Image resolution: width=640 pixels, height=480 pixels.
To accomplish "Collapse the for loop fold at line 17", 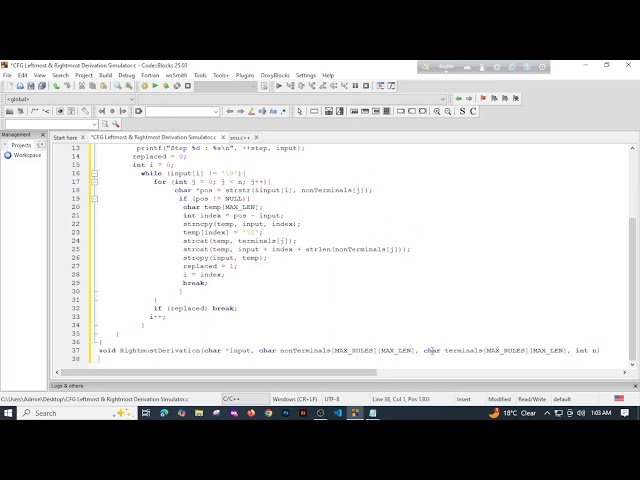I will pos(95,182).
